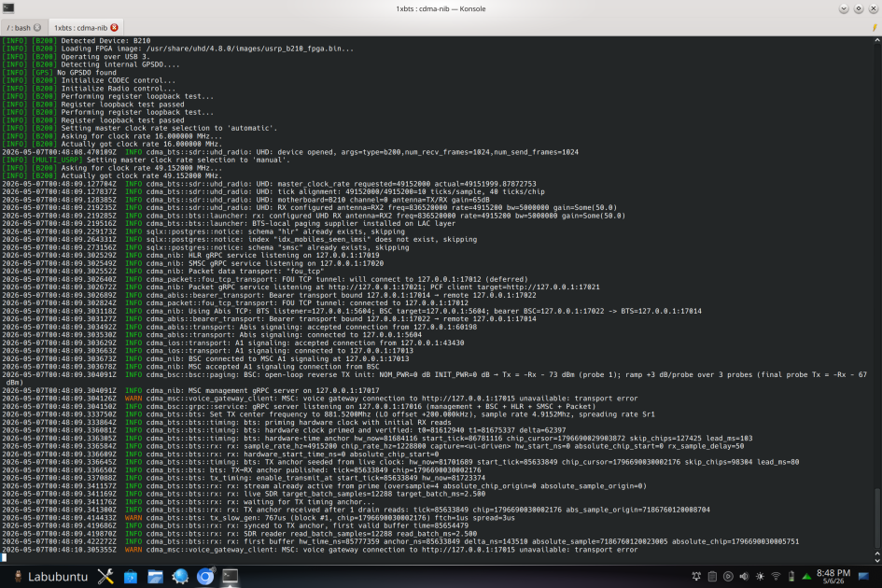
Task: Click 'schema "smsc" already exists, skipping' line
Action: pos(205,247)
